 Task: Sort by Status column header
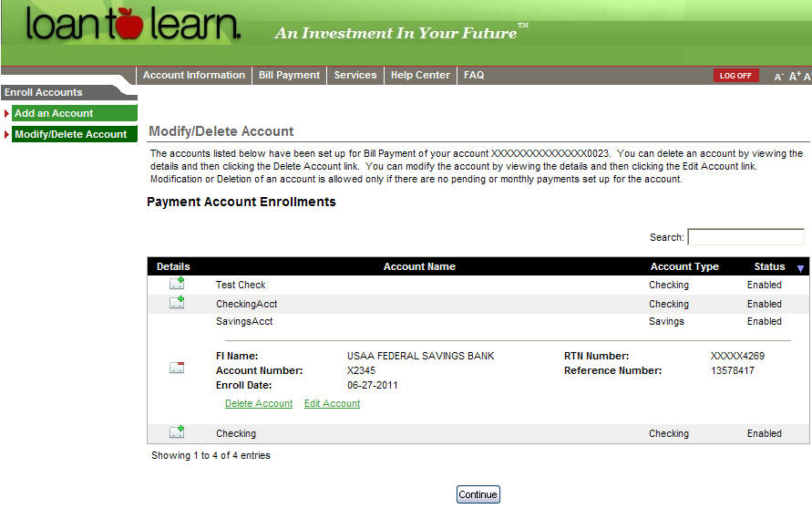[769, 266]
